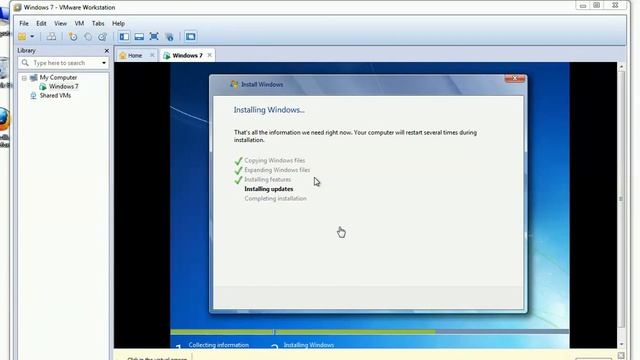Click the checkmark beside Expanding Windows files
Screen dimensions: 640x360
click(238, 170)
